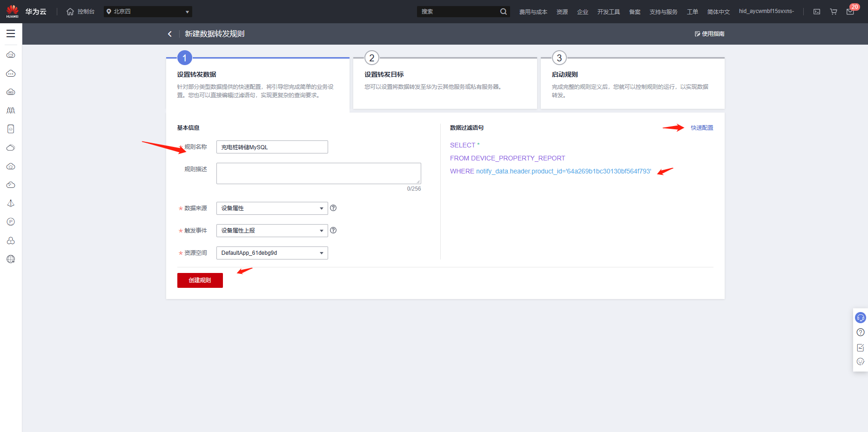
Task: Show help for 数据来源 field
Action: (333, 208)
